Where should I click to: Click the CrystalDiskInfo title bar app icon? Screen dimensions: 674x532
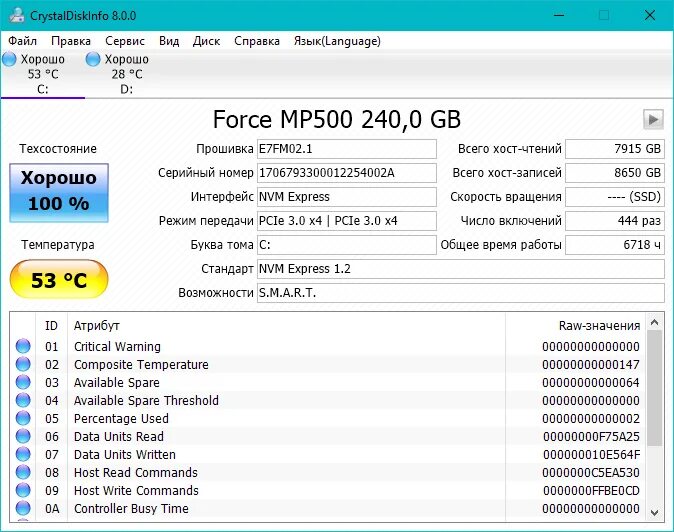17,15
